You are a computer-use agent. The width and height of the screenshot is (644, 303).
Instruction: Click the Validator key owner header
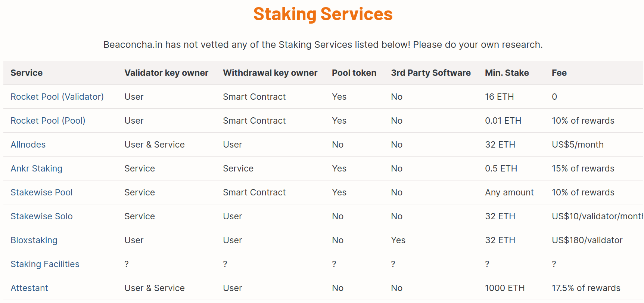pos(166,73)
